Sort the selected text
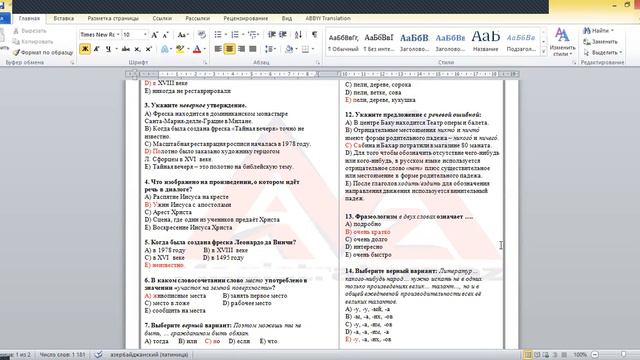Viewport: 640px width, 360px height. click(298, 35)
